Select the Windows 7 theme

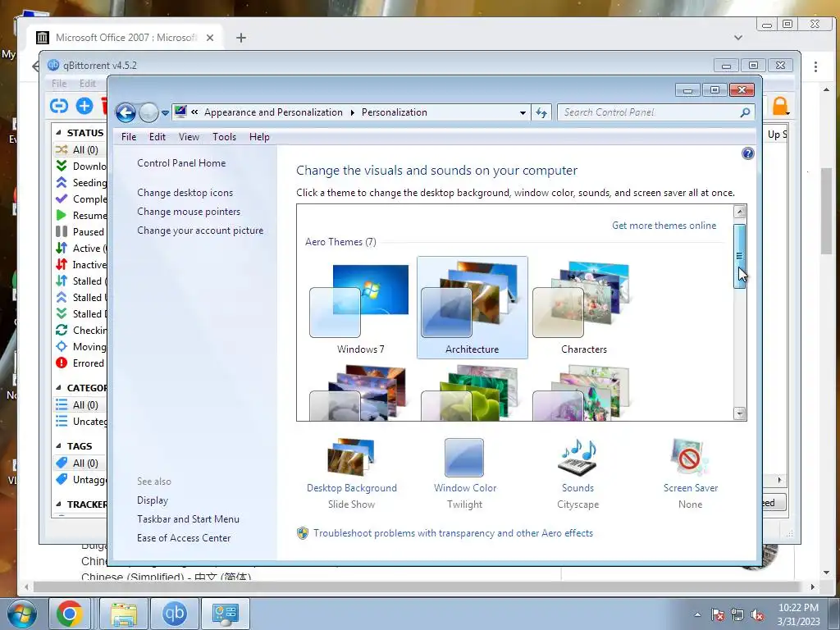point(360,308)
